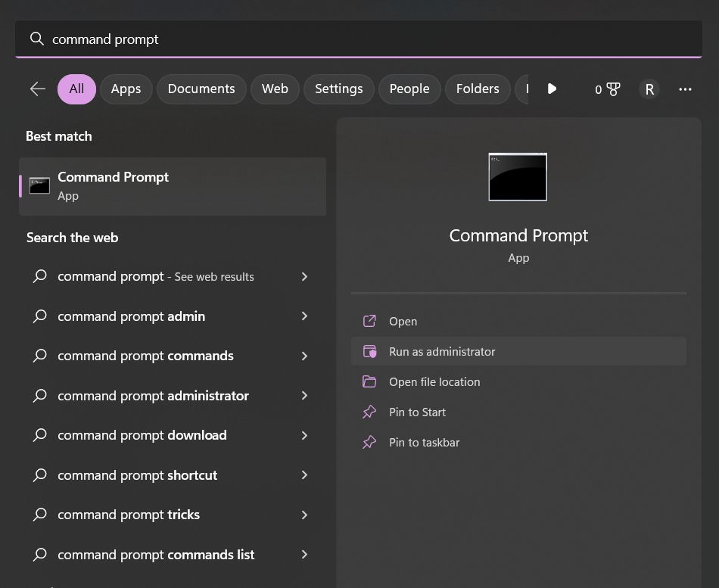Choose Open in the Command Prompt actions
719x588 pixels.
pyautogui.click(x=403, y=322)
